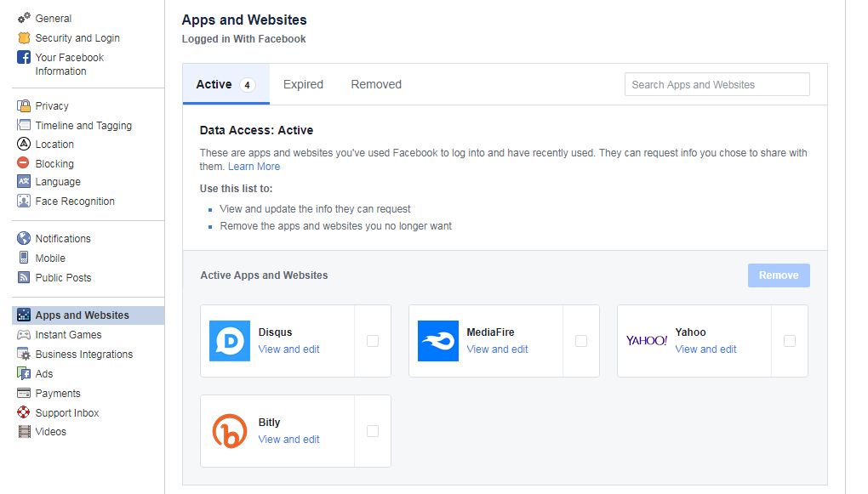Click the Location label in sidebar
This screenshot has height=494, width=868.
pyautogui.click(x=54, y=144)
